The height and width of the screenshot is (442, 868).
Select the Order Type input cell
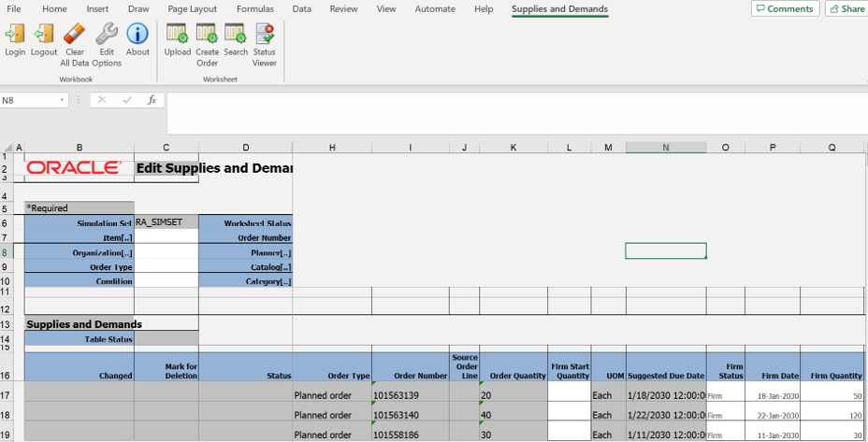[166, 266]
